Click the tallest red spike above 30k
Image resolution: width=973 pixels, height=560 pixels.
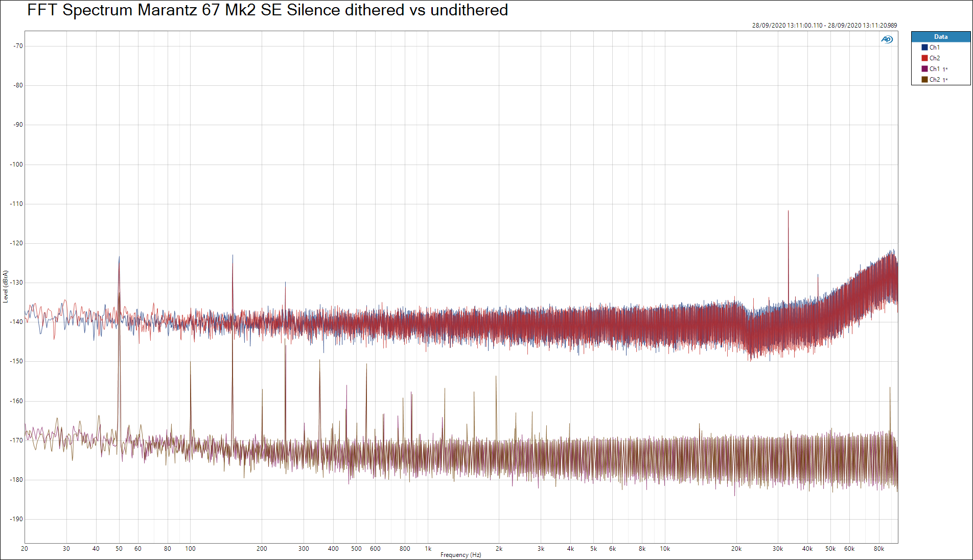click(788, 212)
